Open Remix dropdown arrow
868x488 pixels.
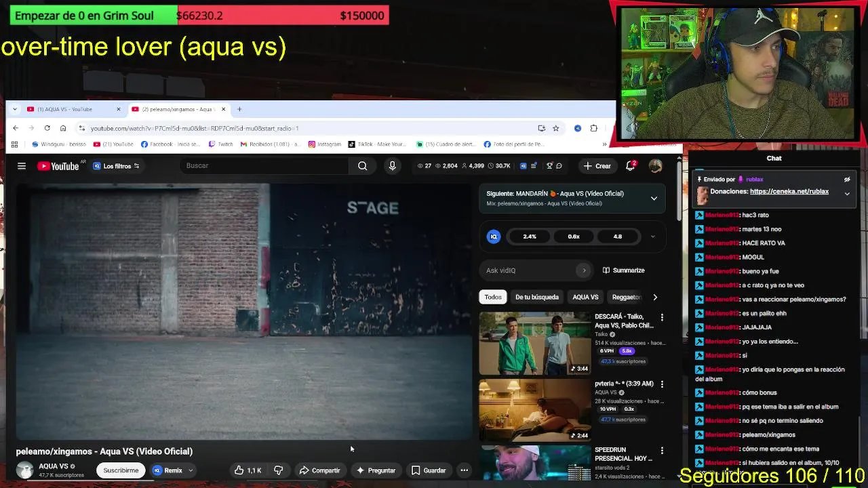191,470
